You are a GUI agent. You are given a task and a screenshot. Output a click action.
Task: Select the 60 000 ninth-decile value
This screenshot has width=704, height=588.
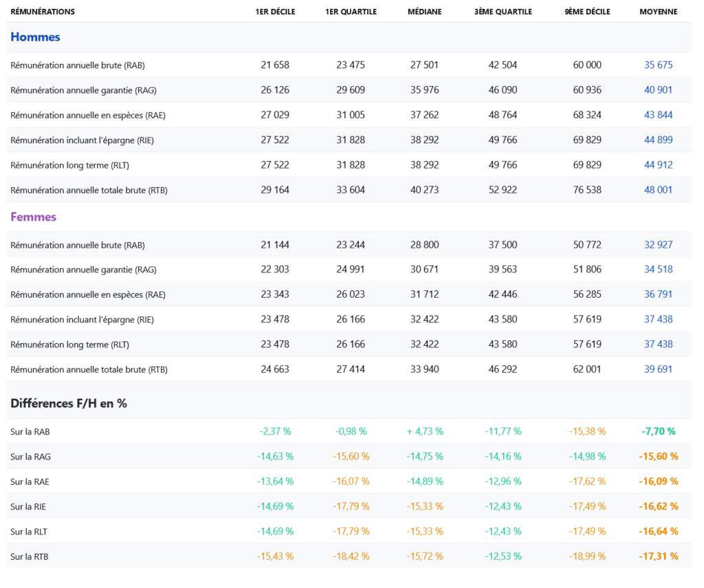coord(587,65)
